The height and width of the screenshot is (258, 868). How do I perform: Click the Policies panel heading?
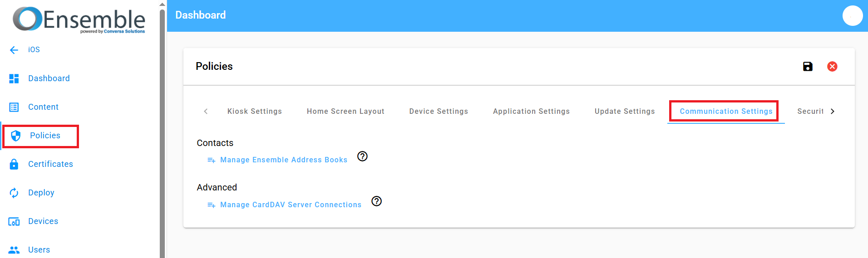tap(214, 67)
